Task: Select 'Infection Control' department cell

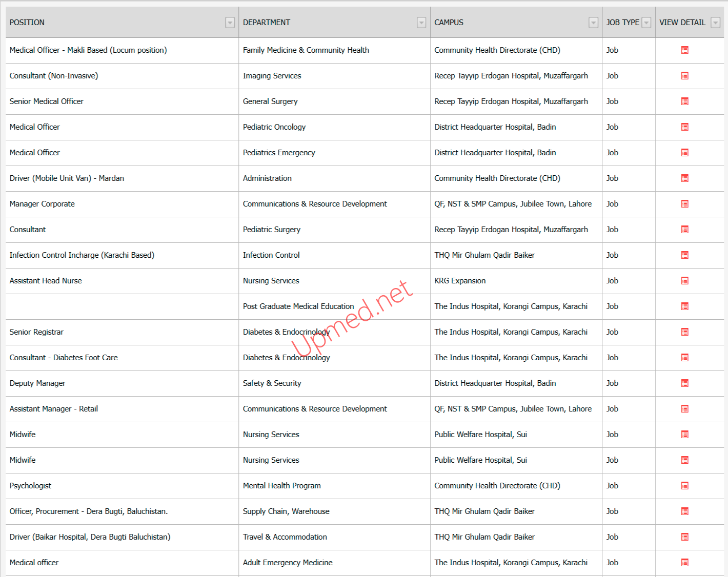Action: click(x=334, y=255)
